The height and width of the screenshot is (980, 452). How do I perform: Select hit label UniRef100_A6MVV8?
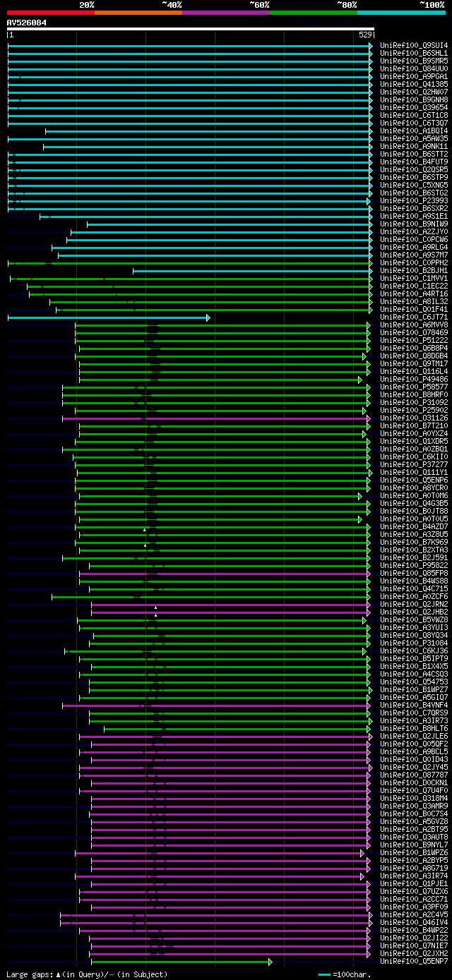[414, 325]
